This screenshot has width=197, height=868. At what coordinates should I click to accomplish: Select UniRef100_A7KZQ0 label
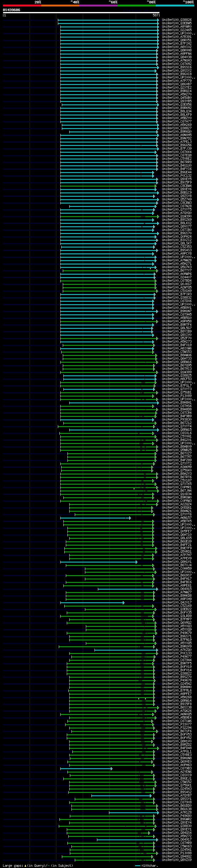click(177, 650)
